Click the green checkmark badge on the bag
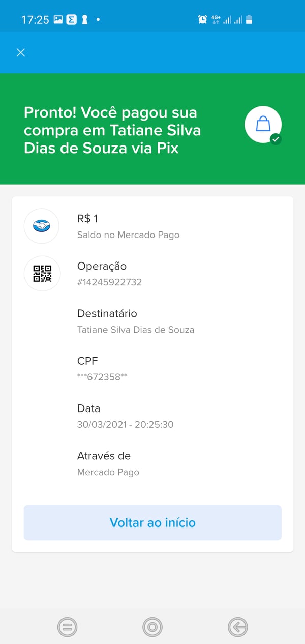This screenshot has height=644, width=305. 275,138
